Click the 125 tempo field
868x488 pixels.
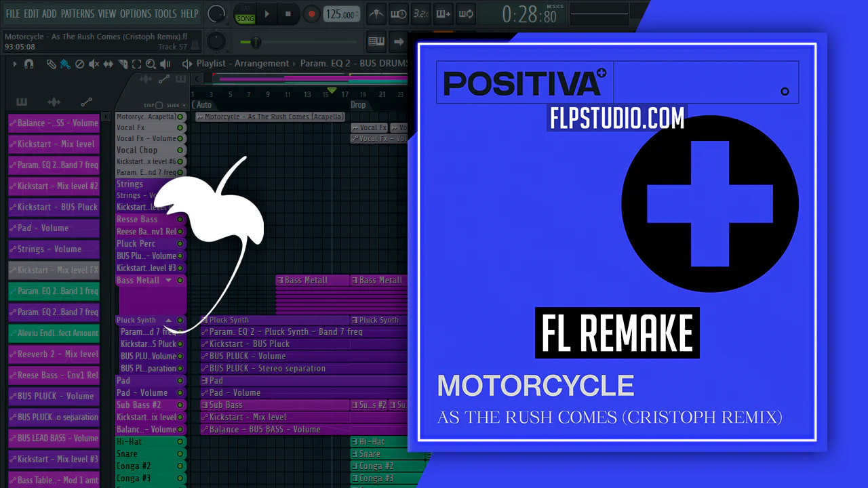click(x=340, y=14)
